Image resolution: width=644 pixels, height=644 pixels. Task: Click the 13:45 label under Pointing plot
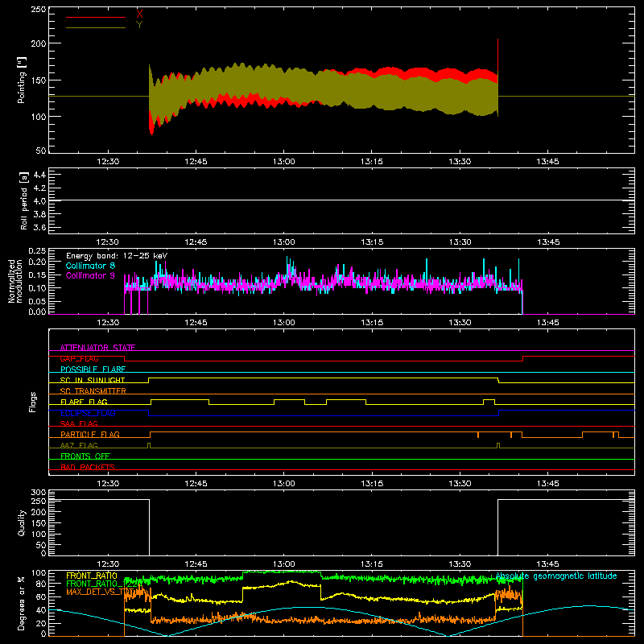point(548,162)
